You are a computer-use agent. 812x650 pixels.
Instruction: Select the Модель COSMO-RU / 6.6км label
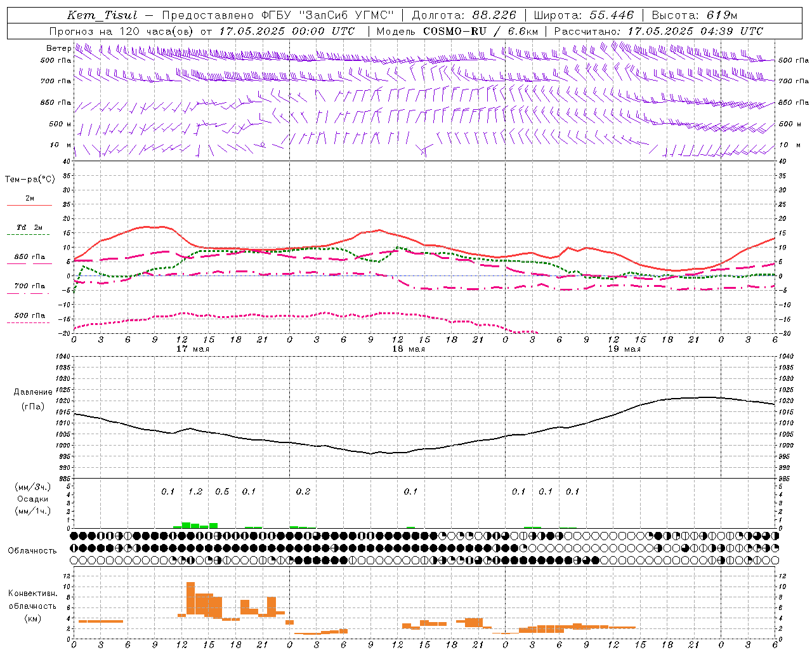[457, 31]
